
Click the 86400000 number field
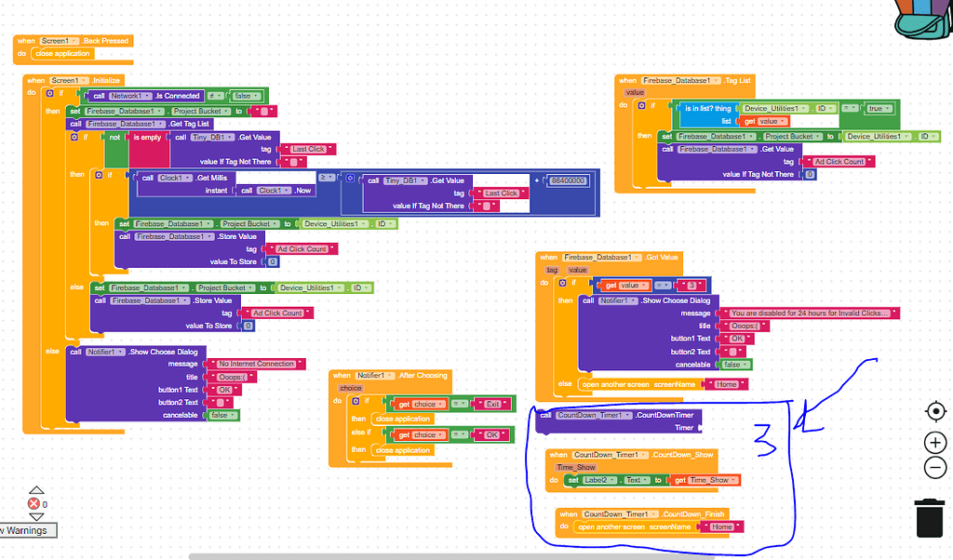pos(567,180)
